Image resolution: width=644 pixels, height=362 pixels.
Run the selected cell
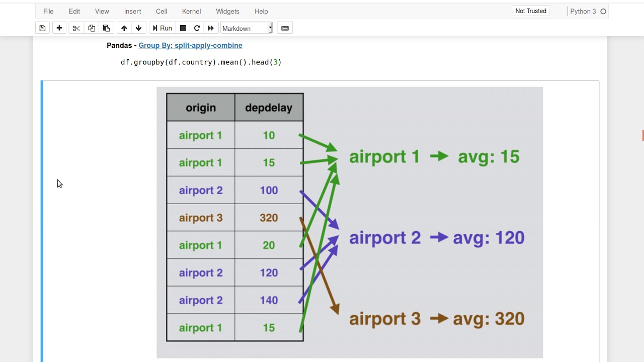click(162, 28)
